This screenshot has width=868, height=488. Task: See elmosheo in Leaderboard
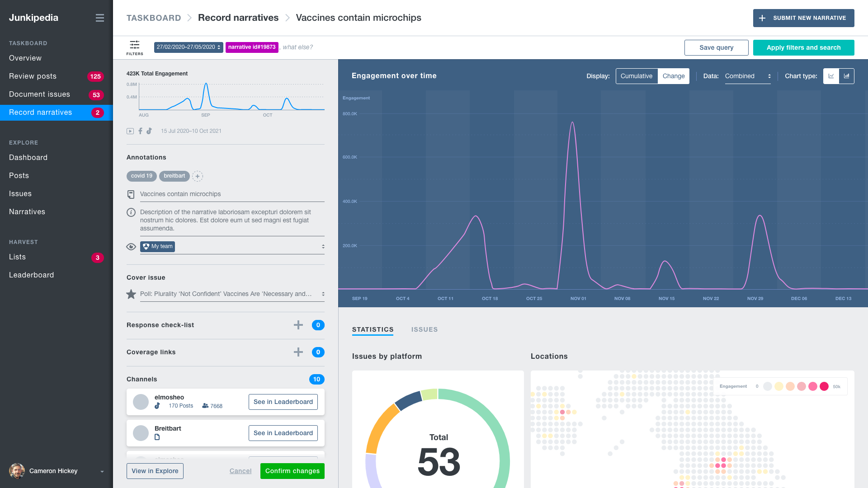point(283,402)
